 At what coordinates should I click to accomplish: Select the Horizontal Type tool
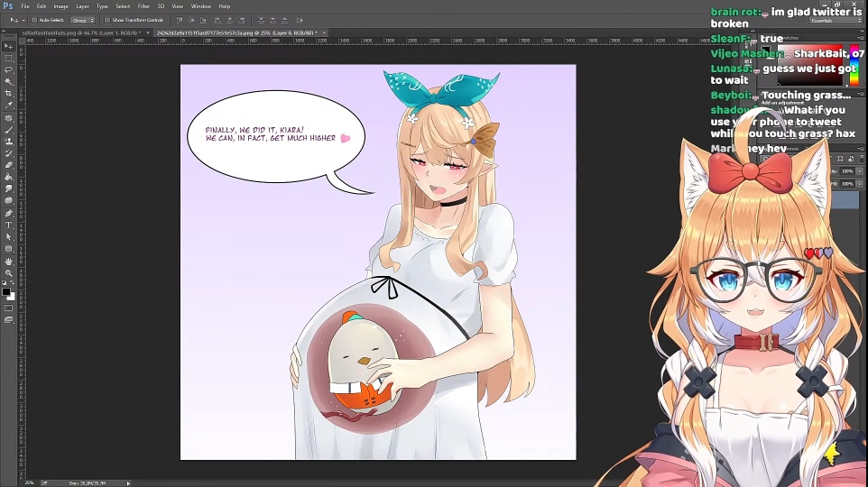click(x=8, y=225)
